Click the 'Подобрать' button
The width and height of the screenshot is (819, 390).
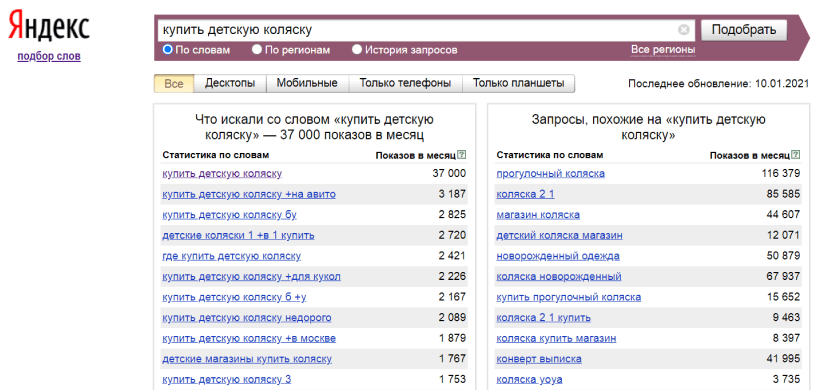point(744,30)
